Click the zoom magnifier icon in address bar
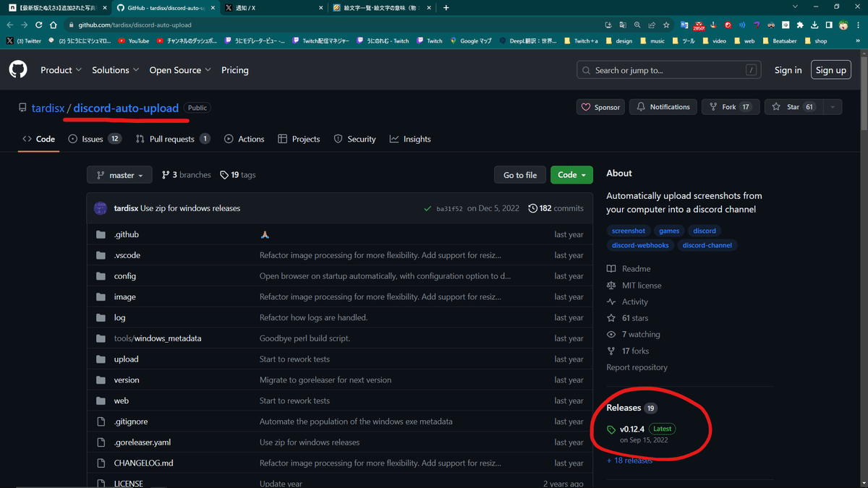Image resolution: width=868 pixels, height=488 pixels. tap(637, 25)
